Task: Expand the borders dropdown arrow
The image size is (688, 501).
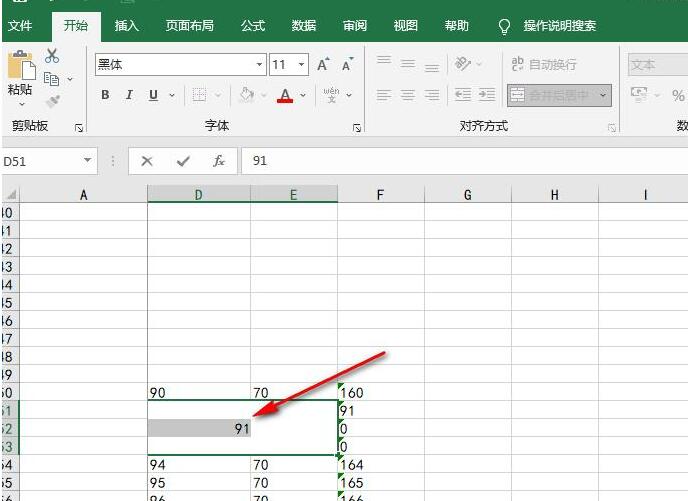Action: 218,95
